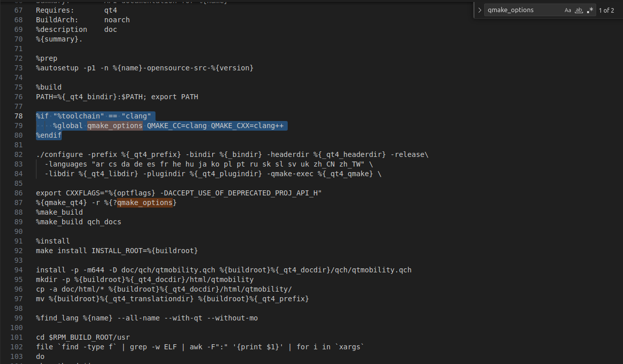The image size is (623, 364).
Task: Expand the replace field chevron
Action: 480,10
